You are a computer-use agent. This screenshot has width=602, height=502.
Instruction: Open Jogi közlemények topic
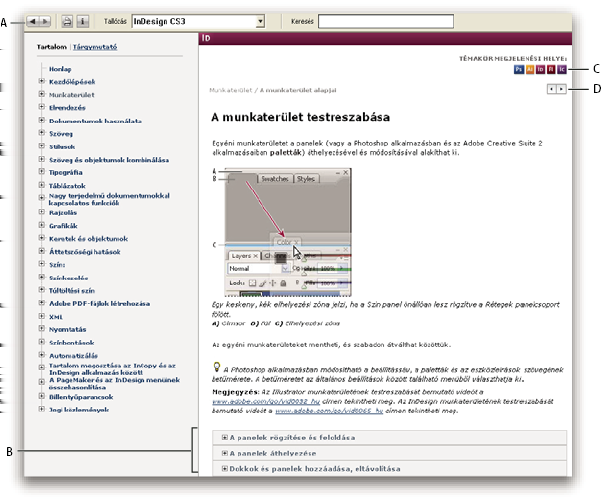point(79,410)
